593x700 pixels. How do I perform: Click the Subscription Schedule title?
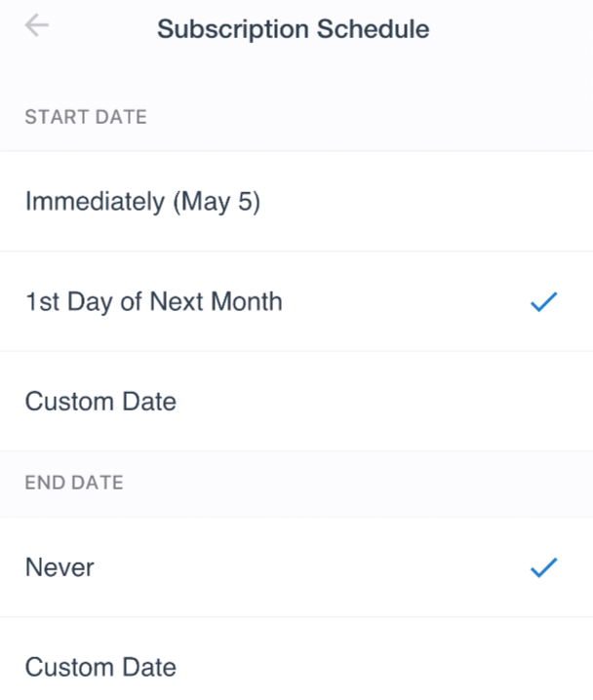coord(294,29)
